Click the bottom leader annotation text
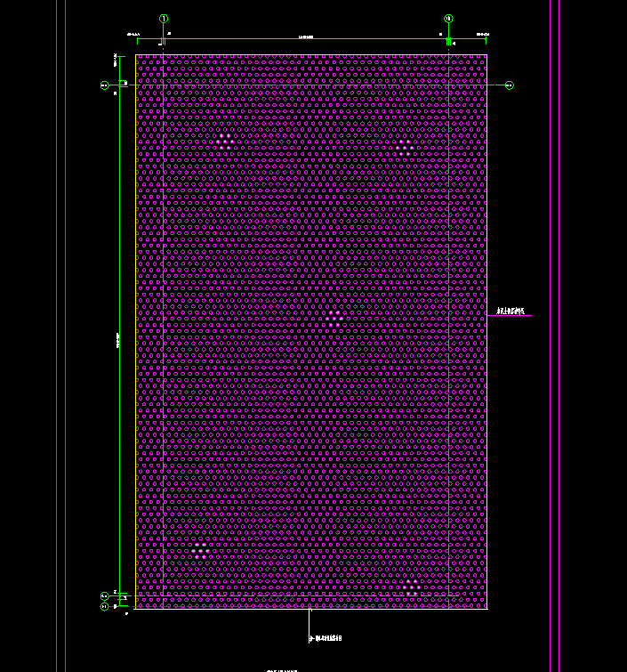 pos(326,639)
